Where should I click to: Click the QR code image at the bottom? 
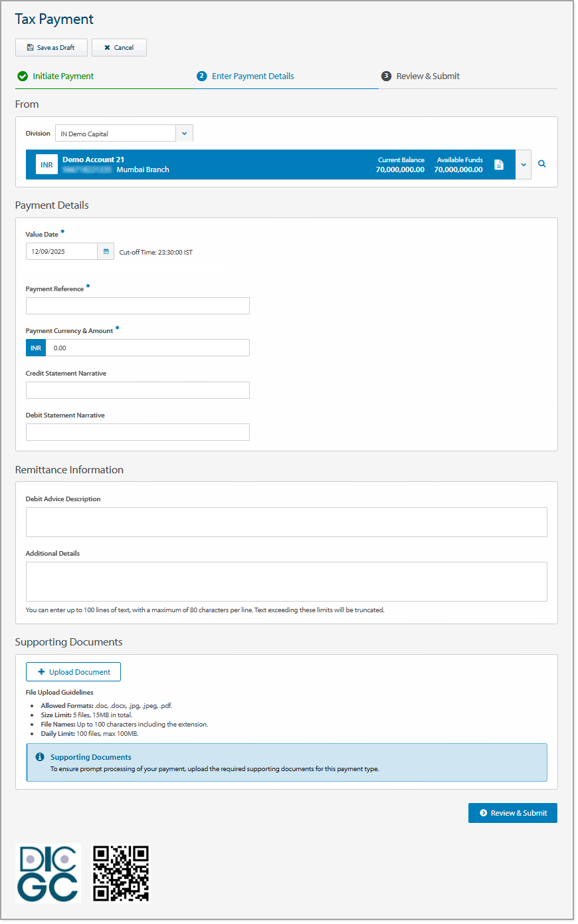point(121,873)
